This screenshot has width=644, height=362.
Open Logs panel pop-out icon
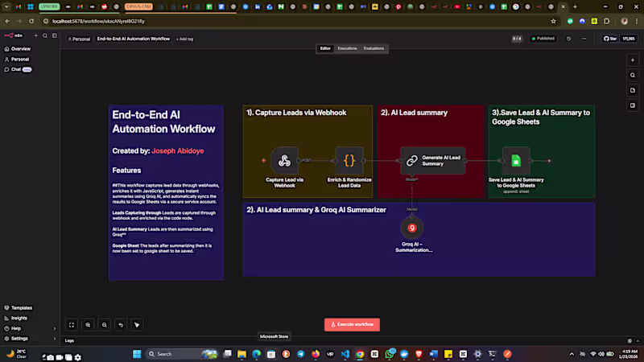(x=630, y=340)
